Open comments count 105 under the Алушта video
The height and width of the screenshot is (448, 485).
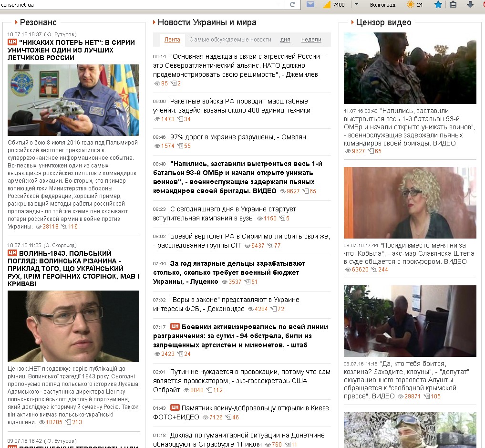point(432,396)
